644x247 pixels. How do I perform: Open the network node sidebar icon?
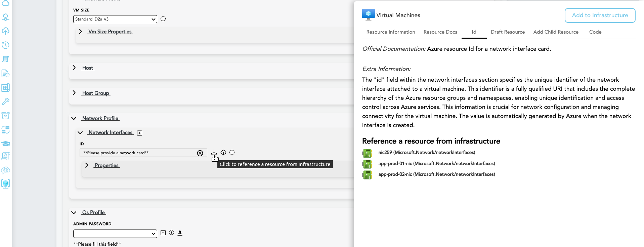(5, 17)
